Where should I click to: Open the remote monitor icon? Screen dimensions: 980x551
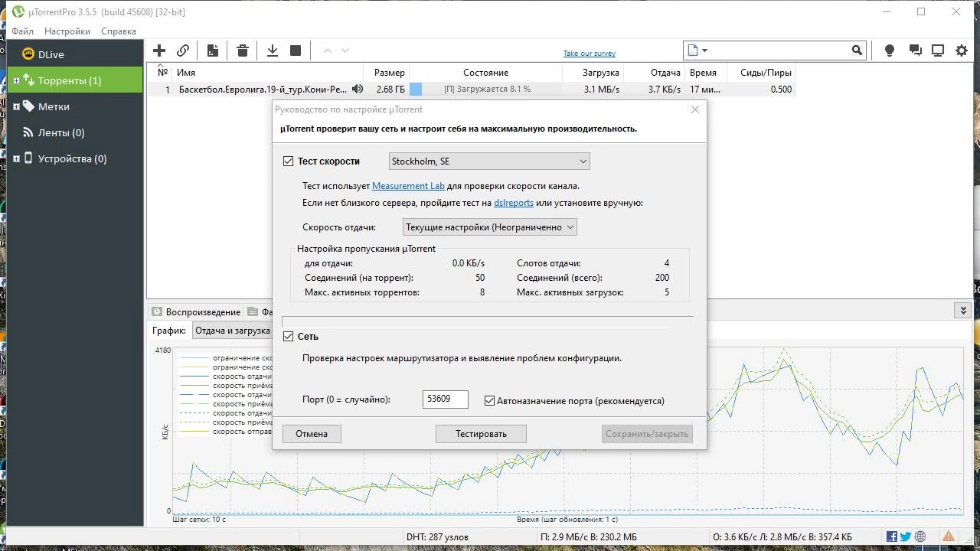coord(938,51)
